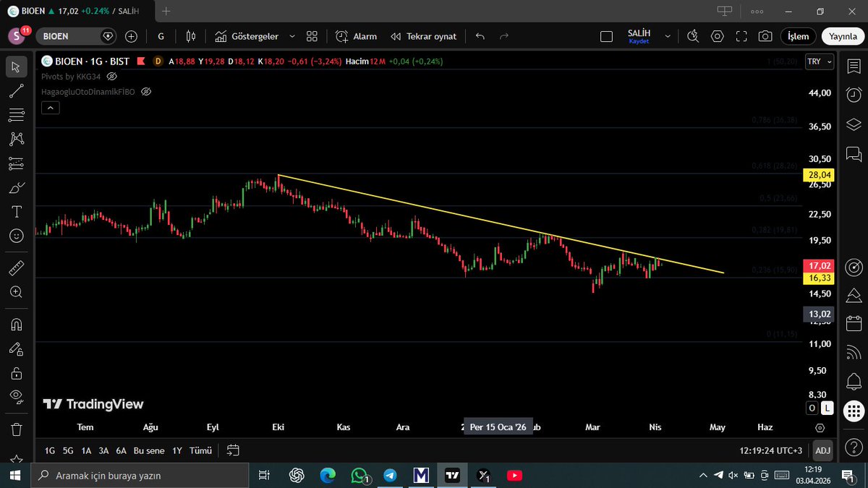Open the go-to-date calendar icon

coord(233,450)
